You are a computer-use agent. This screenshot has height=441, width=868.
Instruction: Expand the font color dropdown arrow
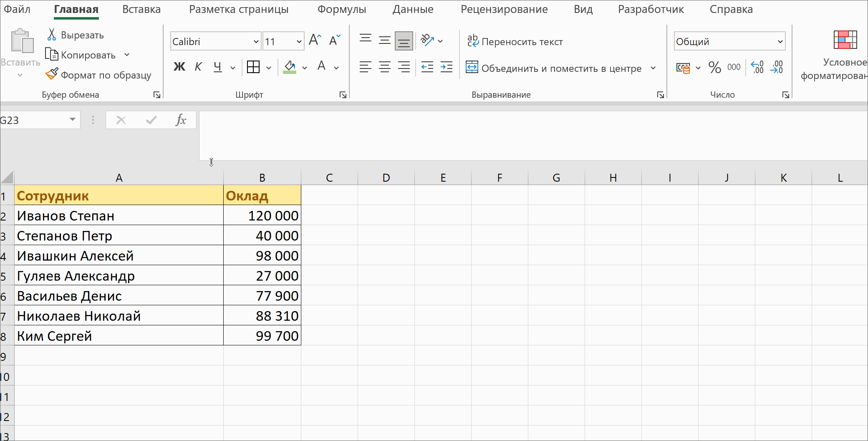336,67
